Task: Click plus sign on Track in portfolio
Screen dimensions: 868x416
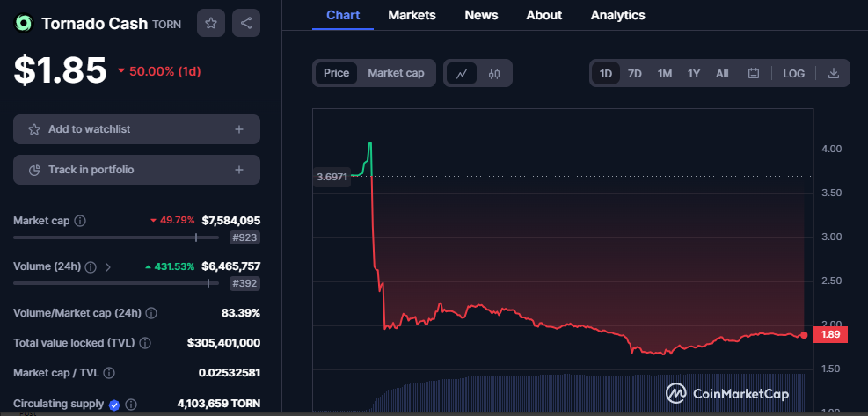Action: pyautogui.click(x=239, y=170)
